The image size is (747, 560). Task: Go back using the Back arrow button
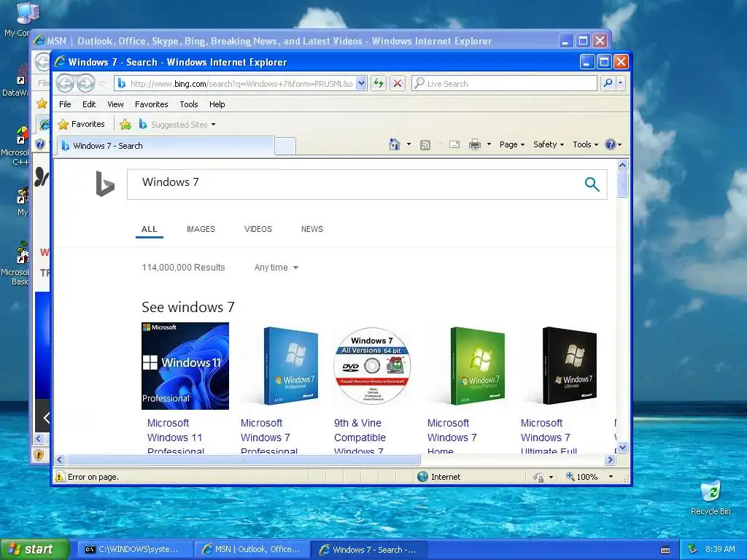[65, 83]
